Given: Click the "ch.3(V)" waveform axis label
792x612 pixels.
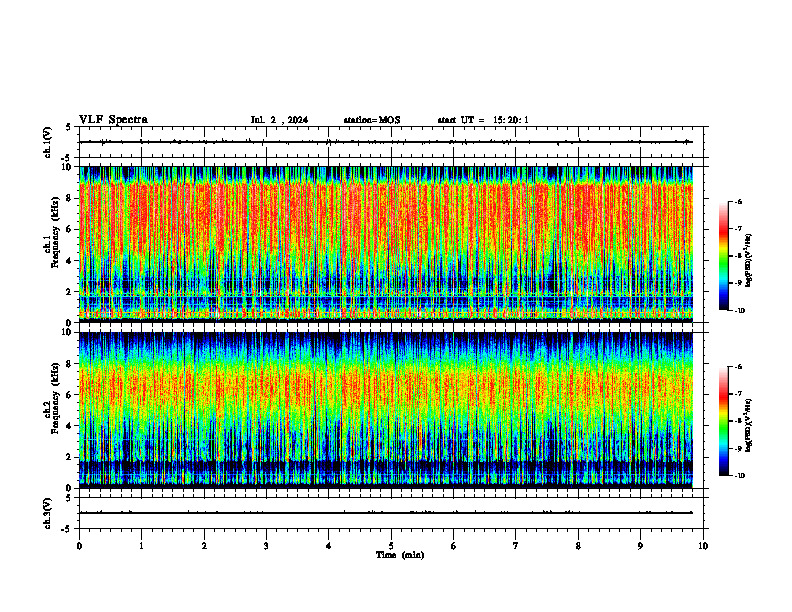Looking at the screenshot, I should [x=47, y=513].
